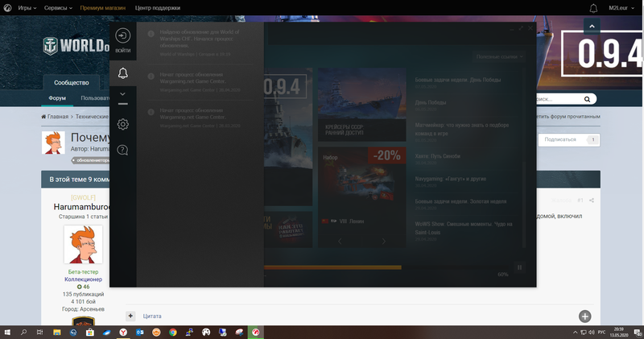Open news item Navygaming: «Гангут» и другие
Screen dimensions: 644x339
coord(451,179)
